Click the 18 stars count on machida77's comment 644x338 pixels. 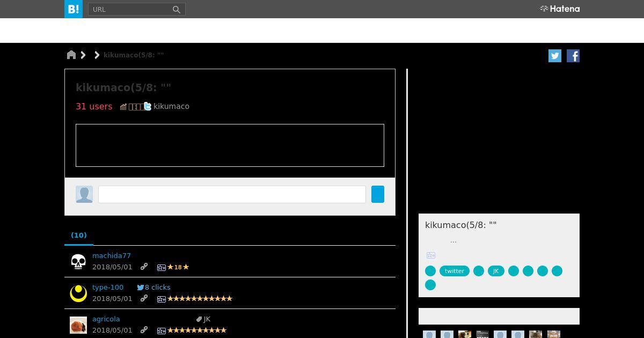coord(178,267)
